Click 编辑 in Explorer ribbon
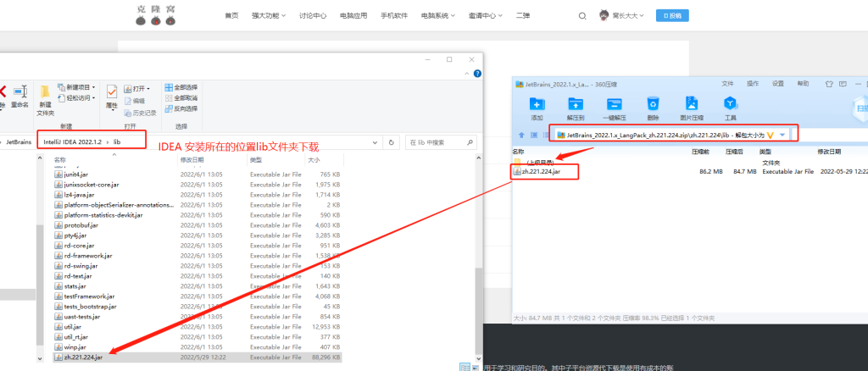Viewport: 868px width, 371px height. click(135, 101)
